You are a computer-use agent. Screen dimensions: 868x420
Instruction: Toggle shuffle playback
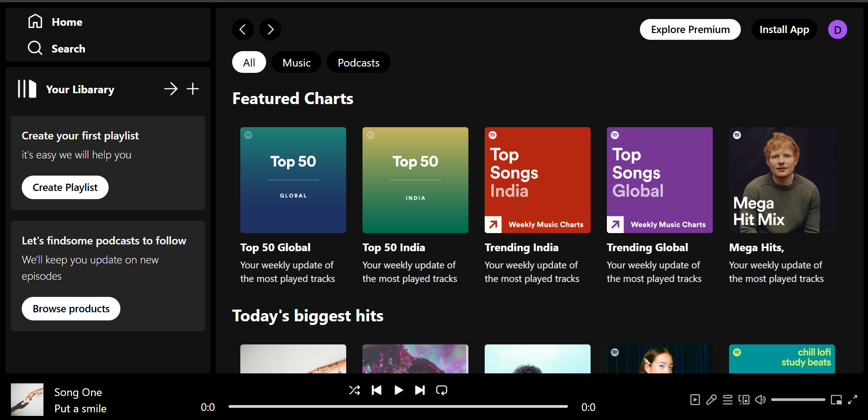pos(355,390)
